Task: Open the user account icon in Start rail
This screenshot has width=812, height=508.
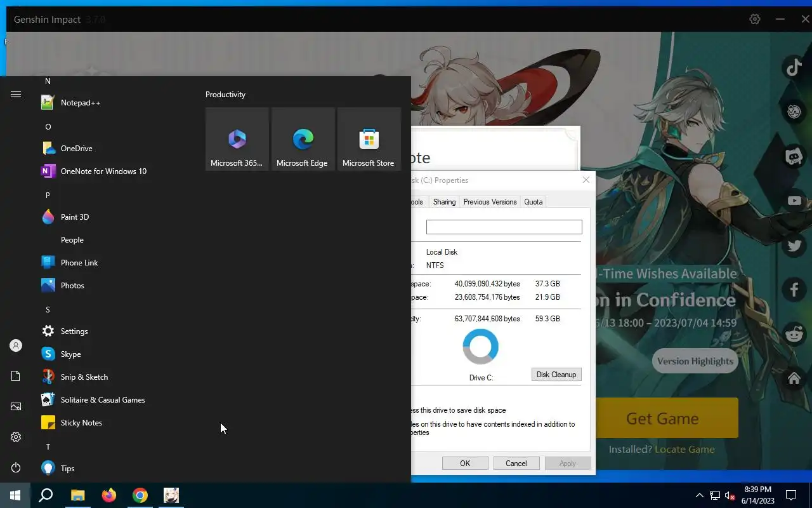Action: pyautogui.click(x=16, y=345)
